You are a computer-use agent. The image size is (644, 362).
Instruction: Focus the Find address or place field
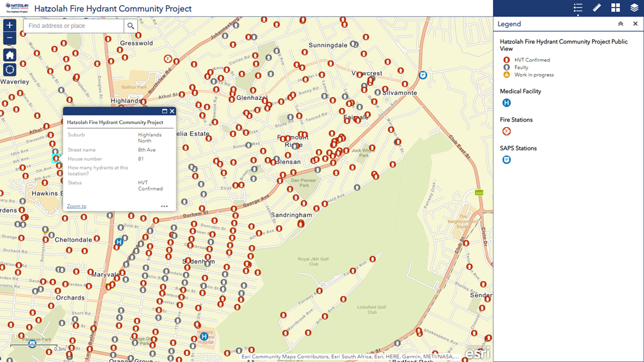[74, 26]
